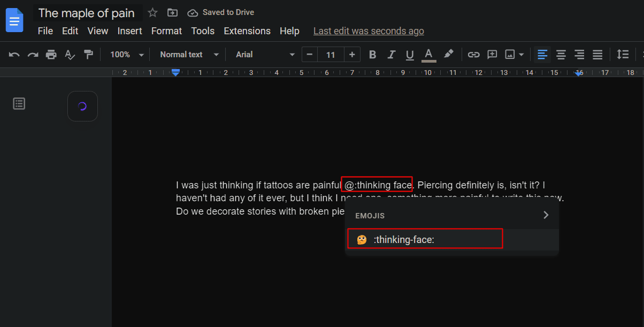Open the Help menu
This screenshot has width=644, height=327.
pos(289,31)
